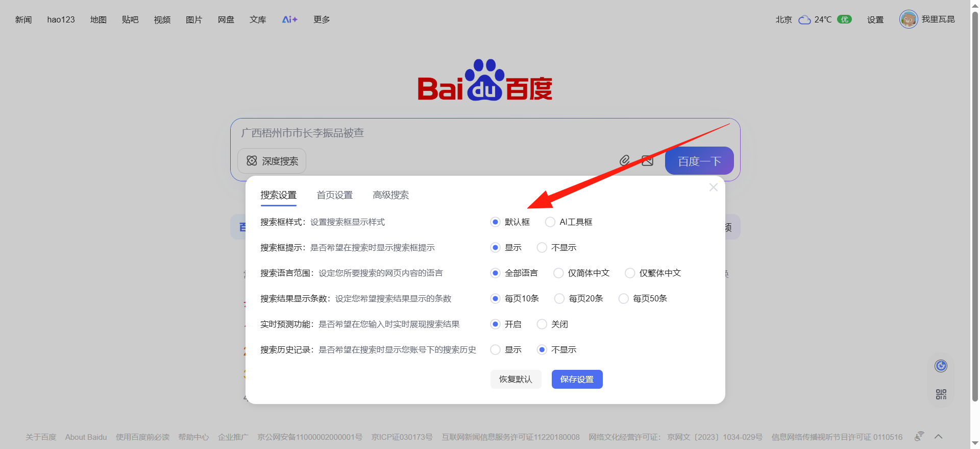Choose 仅简体中文 language option
This screenshot has width=980, height=449.
(x=558, y=273)
